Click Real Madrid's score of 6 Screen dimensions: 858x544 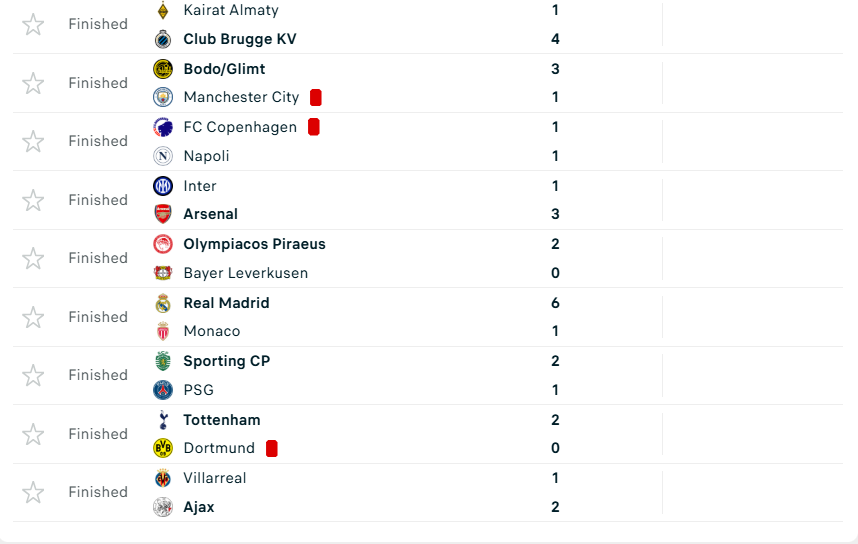coord(555,303)
